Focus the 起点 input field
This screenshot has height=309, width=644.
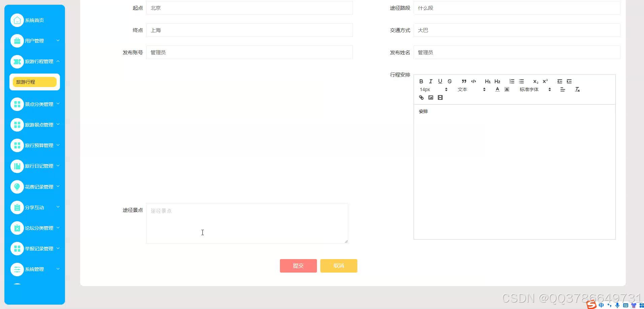coord(249,8)
